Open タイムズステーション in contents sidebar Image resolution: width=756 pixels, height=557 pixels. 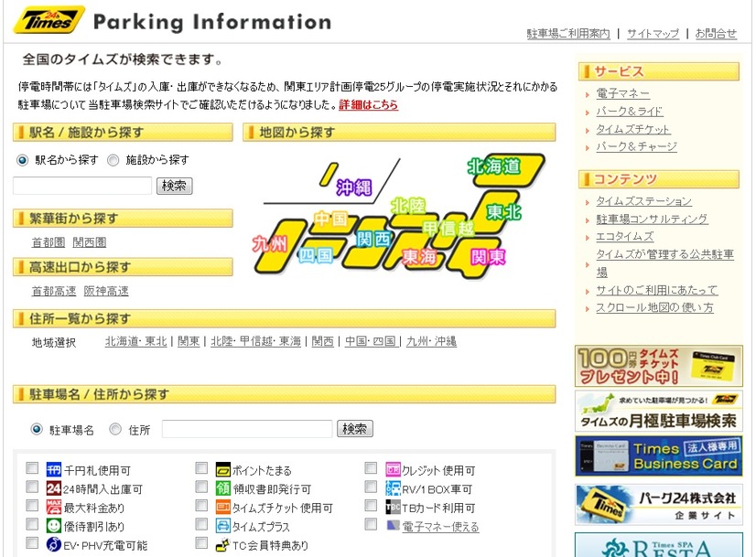coord(643,201)
